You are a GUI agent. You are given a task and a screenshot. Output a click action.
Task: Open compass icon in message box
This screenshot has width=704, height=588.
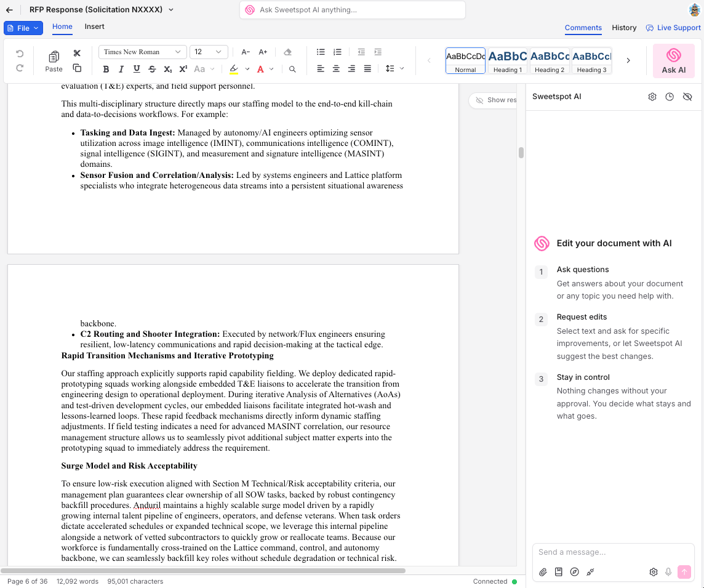click(574, 572)
